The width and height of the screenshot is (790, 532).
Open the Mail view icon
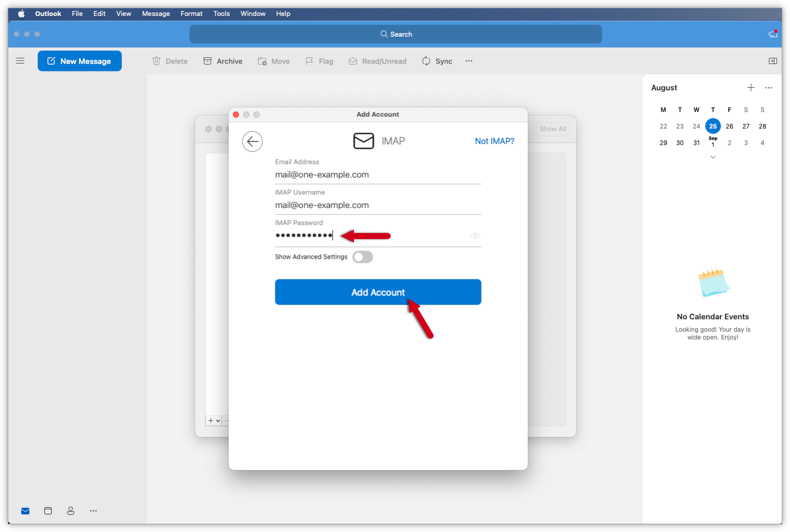(x=25, y=511)
